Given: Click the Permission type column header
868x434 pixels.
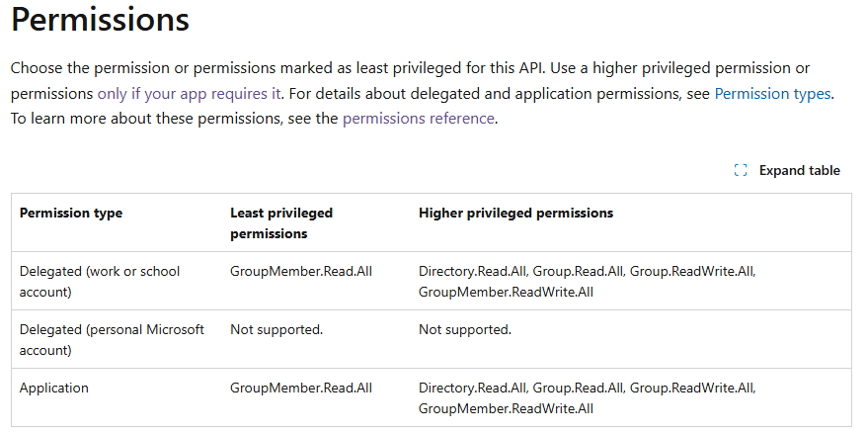Looking at the screenshot, I should point(71,213).
